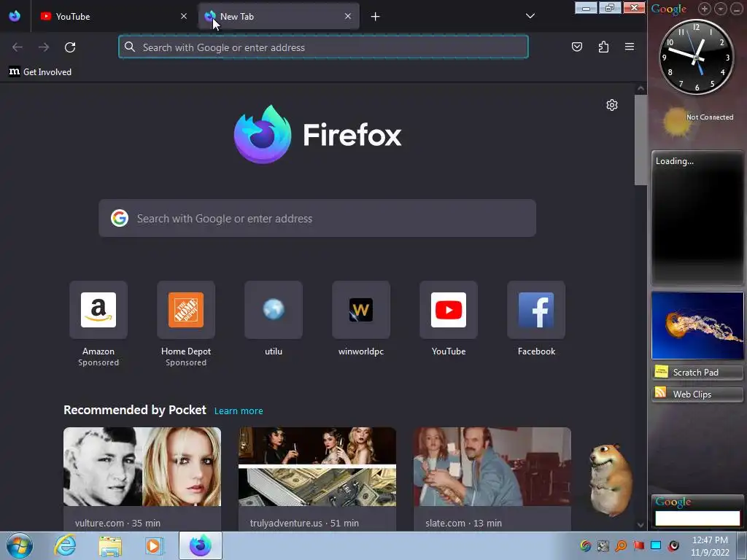Open the Get Involved bookmark
Viewport: 747px width, 560px height.
click(41, 72)
